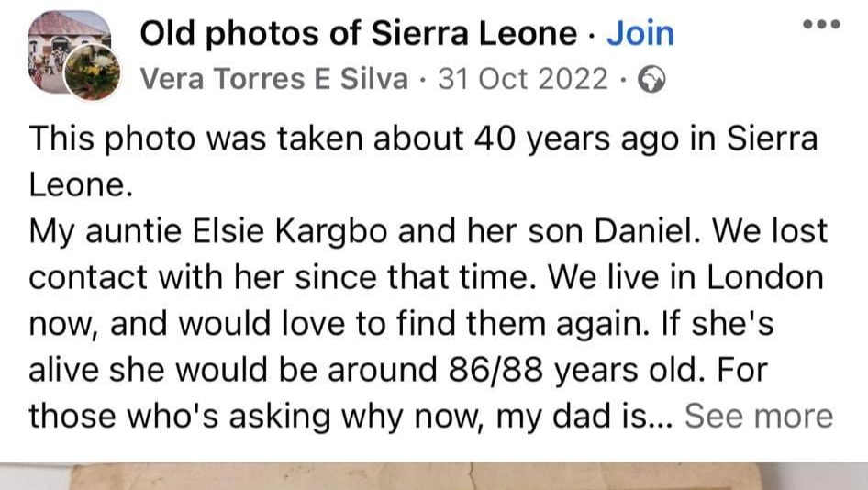Open the three-dot post options menu
The width and height of the screenshot is (868, 490).
[822, 25]
